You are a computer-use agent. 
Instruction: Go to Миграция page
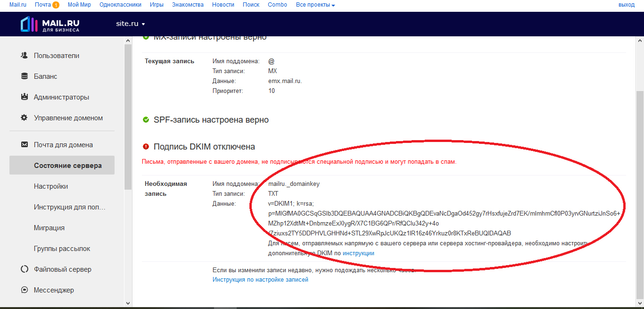tap(49, 228)
